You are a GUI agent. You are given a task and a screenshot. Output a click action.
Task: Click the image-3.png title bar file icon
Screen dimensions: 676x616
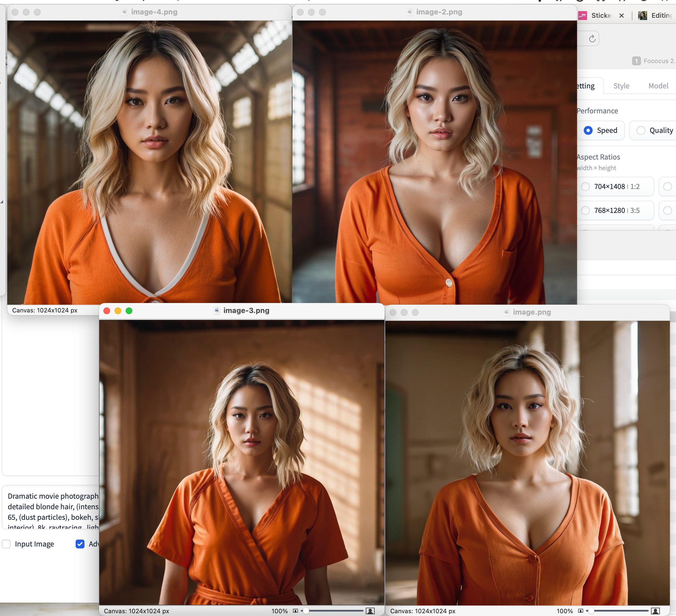[x=217, y=311]
